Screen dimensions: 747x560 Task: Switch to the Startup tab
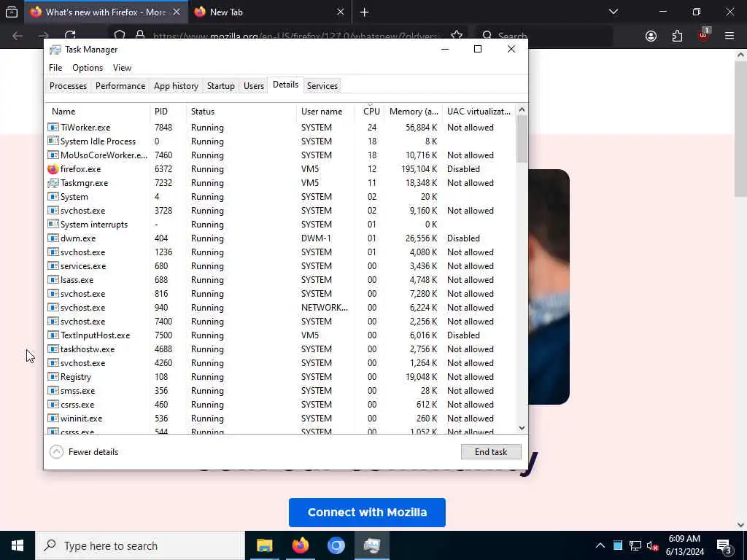click(220, 86)
